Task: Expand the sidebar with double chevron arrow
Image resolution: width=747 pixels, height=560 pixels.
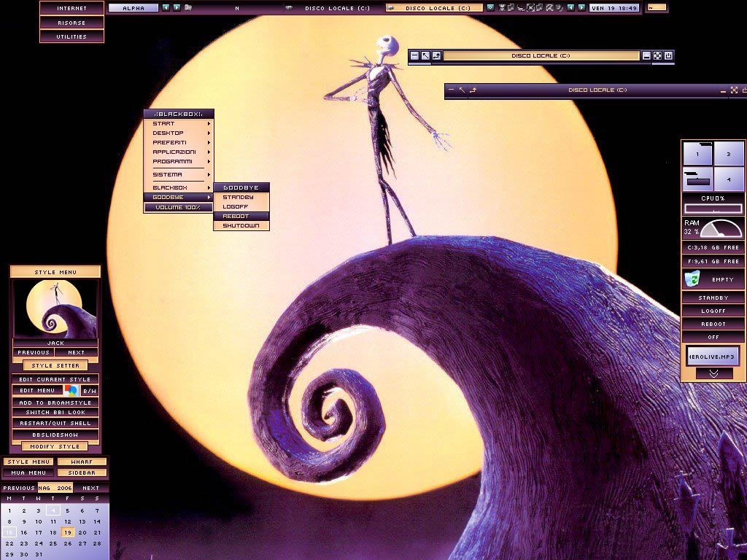Action: 713,374
